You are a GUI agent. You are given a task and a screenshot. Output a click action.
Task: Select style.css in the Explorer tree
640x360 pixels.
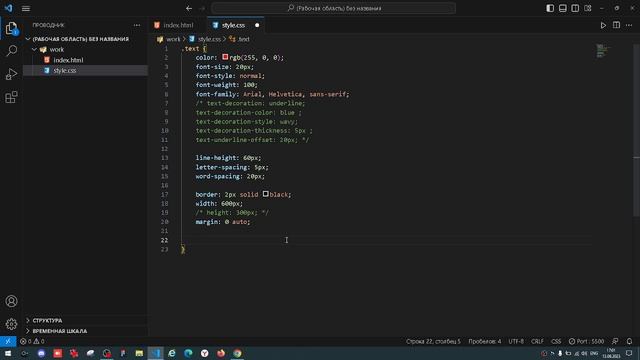tap(85, 71)
